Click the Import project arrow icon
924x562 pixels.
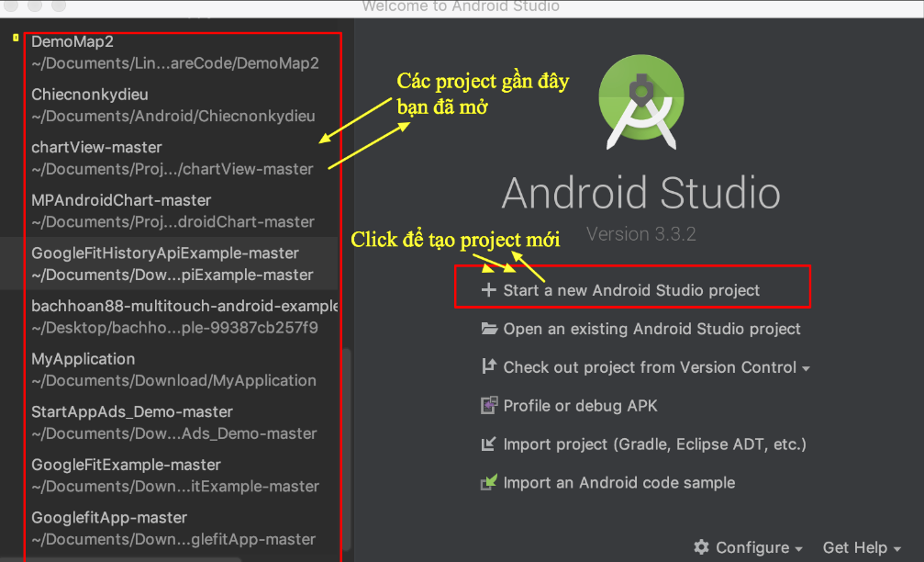[489, 444]
